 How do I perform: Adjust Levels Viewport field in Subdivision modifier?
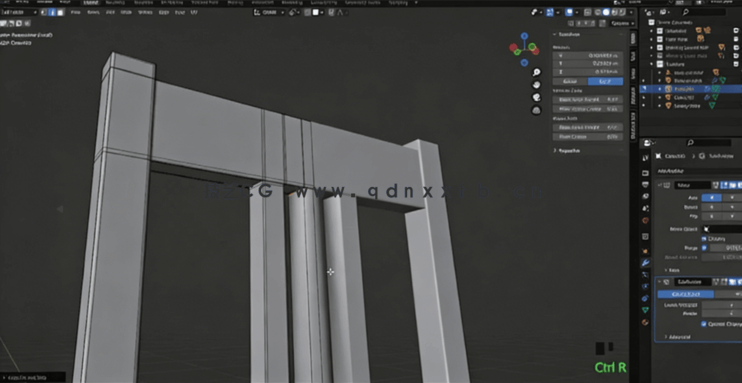[722, 305]
